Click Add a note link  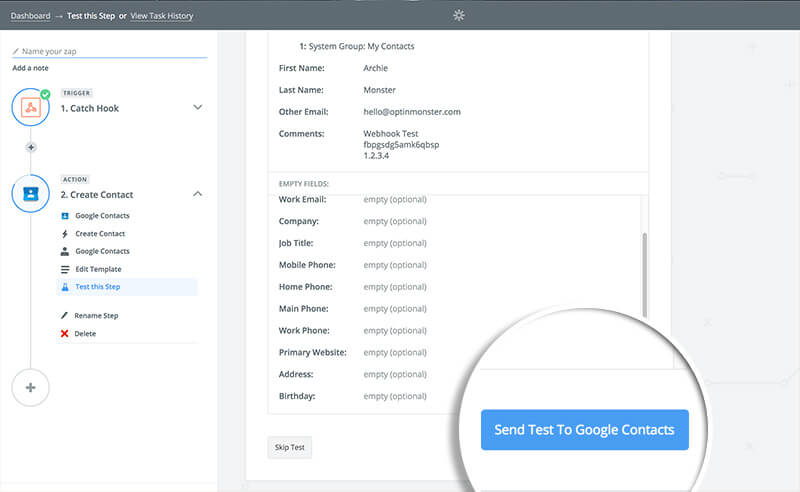click(x=30, y=68)
